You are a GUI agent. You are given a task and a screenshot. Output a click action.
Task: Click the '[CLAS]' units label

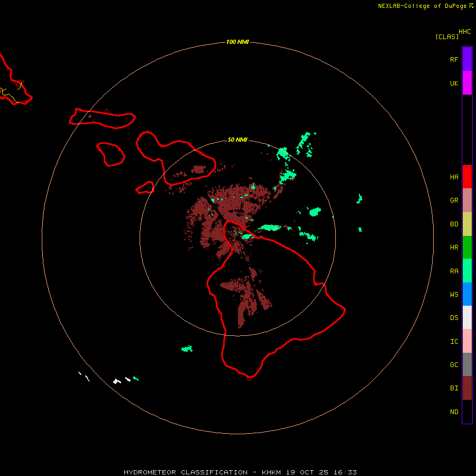447,36
